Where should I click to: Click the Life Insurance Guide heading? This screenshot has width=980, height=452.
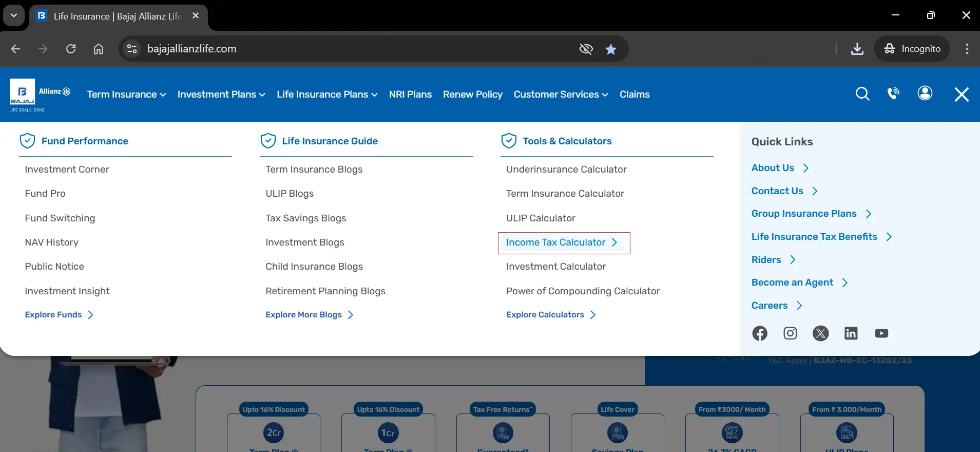click(x=330, y=141)
